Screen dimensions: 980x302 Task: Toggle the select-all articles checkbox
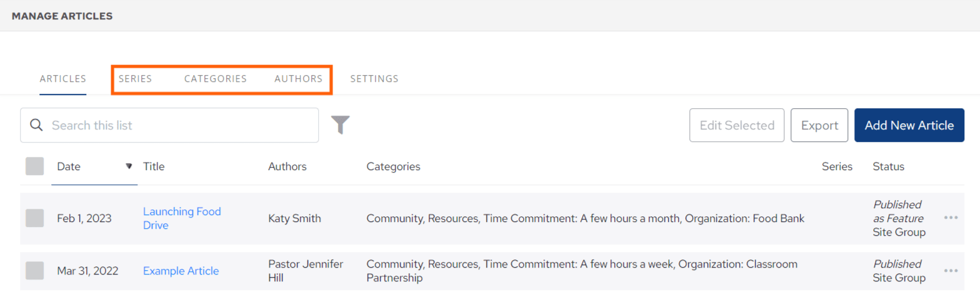pyautogui.click(x=34, y=166)
